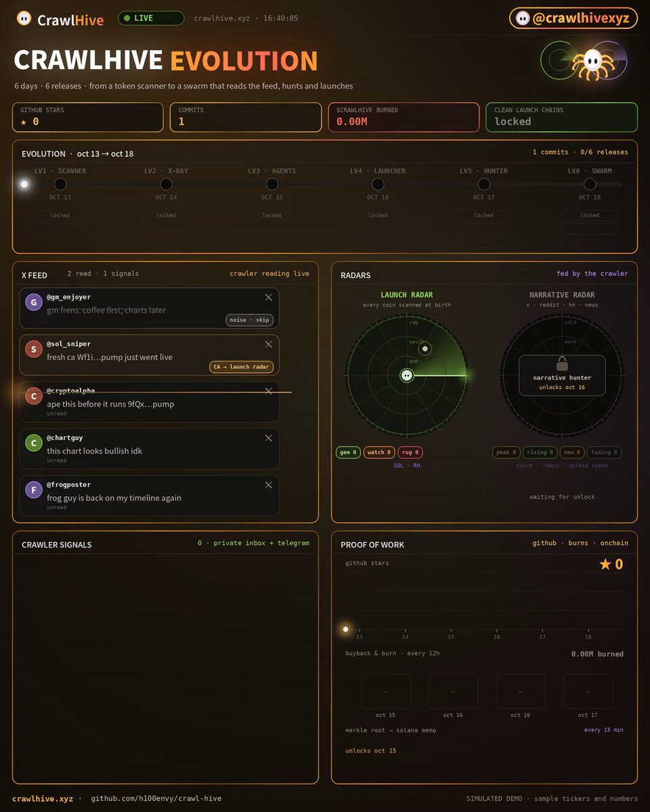Viewport: 650px width, 812px height.
Task: Click the narrative hunter unlocks oct 16 card
Action: click(562, 376)
